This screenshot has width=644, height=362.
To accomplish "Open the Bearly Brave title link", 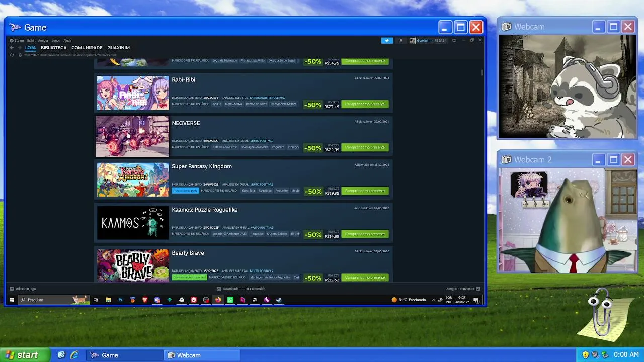I will coord(188,253).
